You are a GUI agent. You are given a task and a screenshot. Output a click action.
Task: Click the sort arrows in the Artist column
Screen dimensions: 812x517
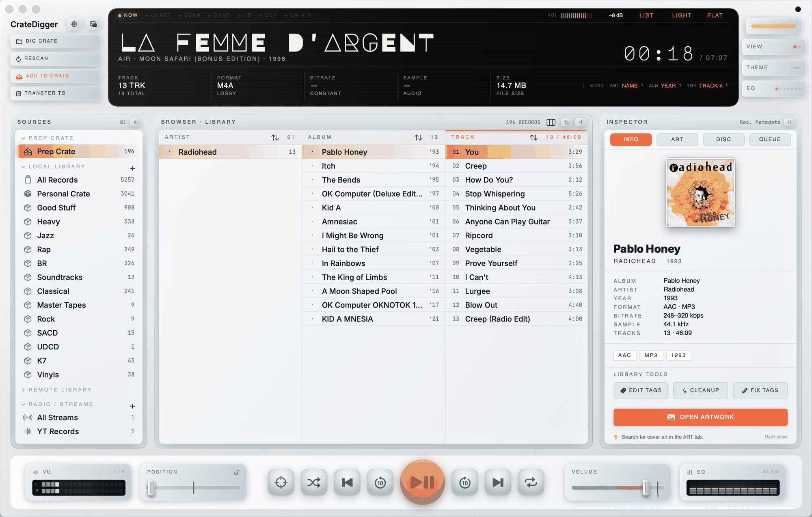click(275, 138)
